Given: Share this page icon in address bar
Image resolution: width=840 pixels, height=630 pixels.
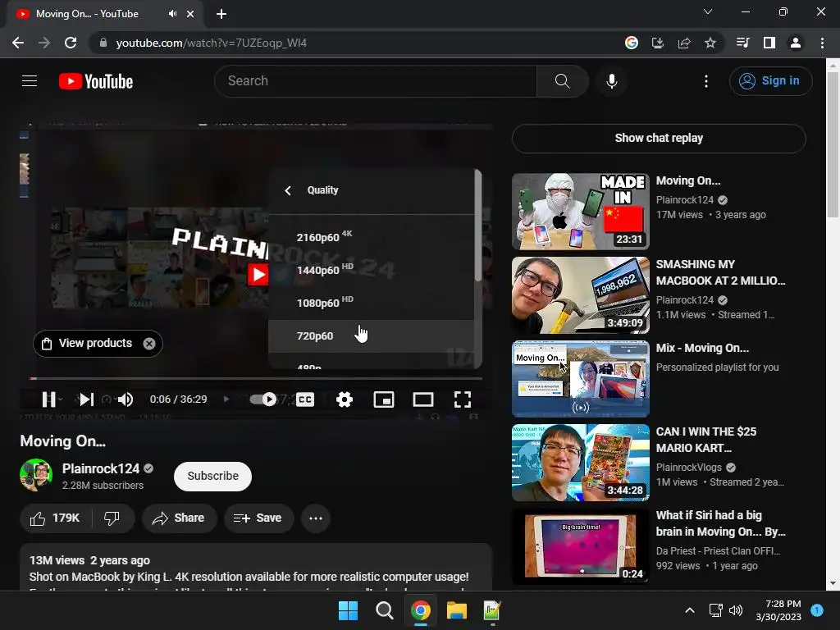Looking at the screenshot, I should click(683, 43).
